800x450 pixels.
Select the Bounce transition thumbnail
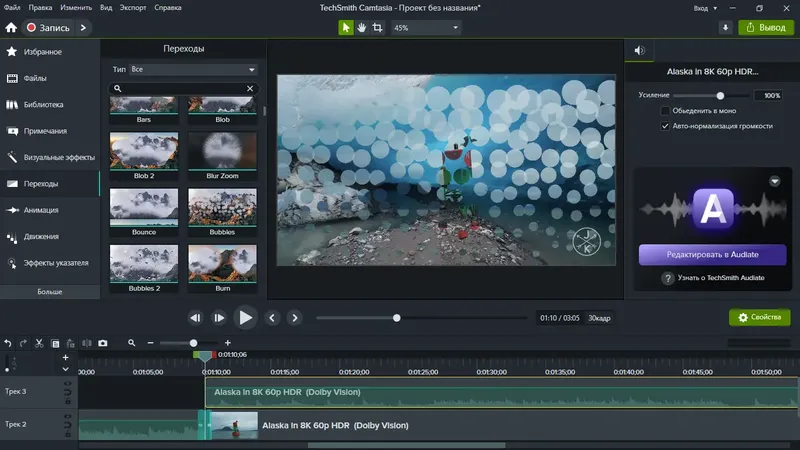[x=144, y=212]
